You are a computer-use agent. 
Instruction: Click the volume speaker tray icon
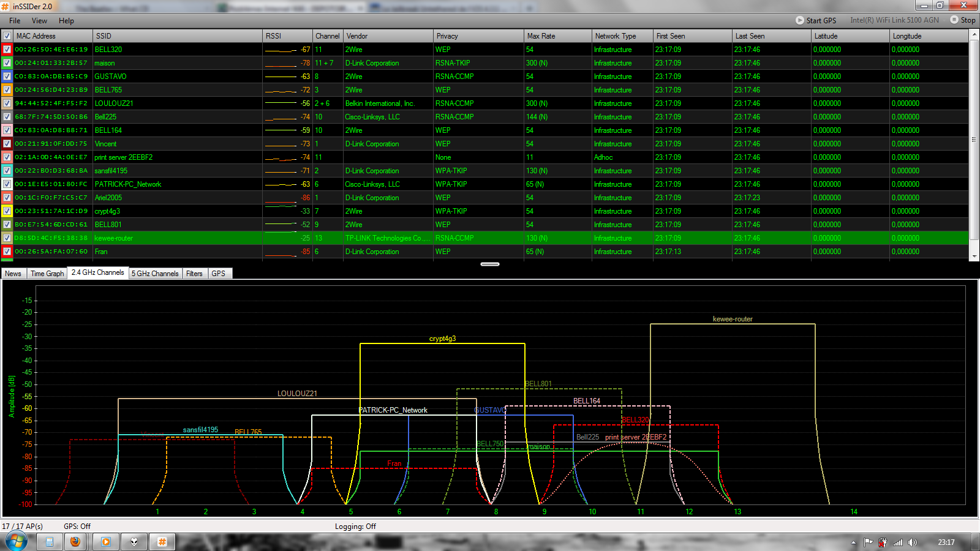click(913, 542)
